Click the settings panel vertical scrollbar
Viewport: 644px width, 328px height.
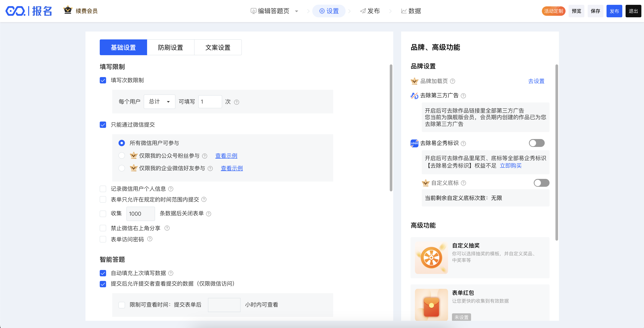[x=391, y=127]
